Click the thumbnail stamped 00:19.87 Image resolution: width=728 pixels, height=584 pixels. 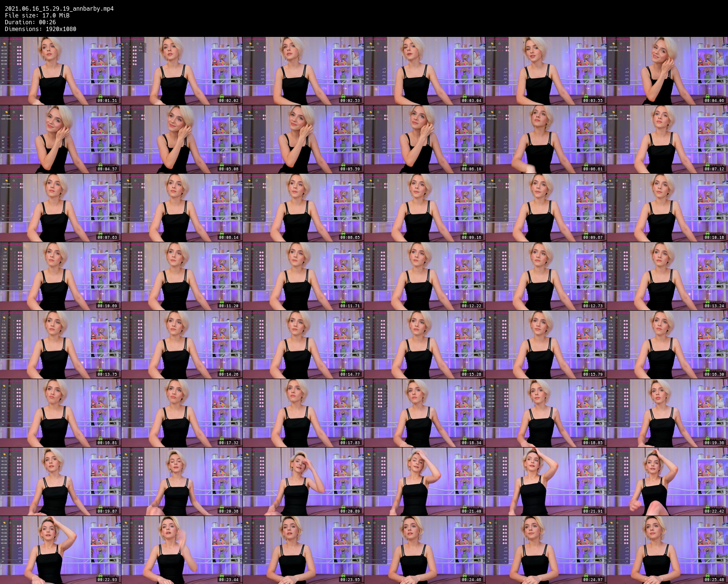pyautogui.click(x=60, y=482)
